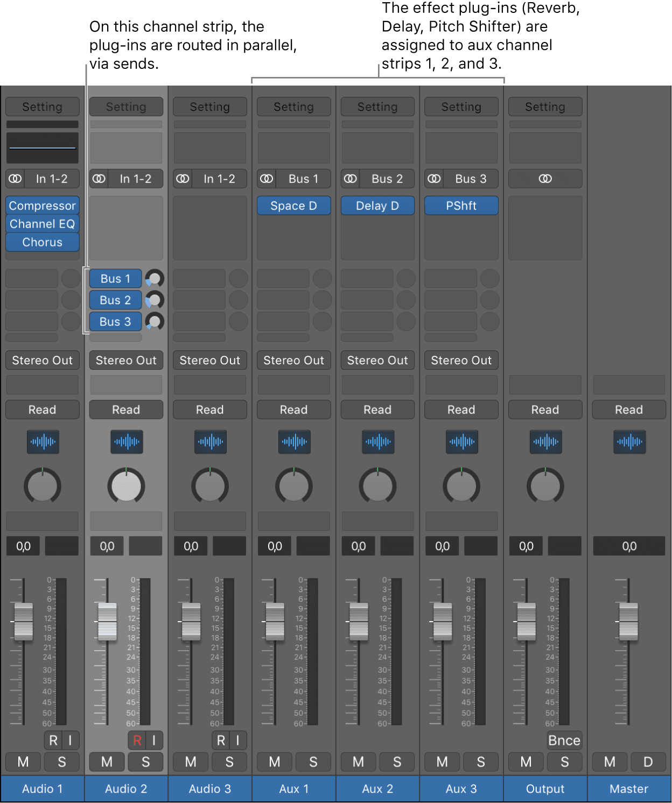Open the Chorus plug-in slot
The width and height of the screenshot is (672, 803).
pyautogui.click(x=43, y=242)
